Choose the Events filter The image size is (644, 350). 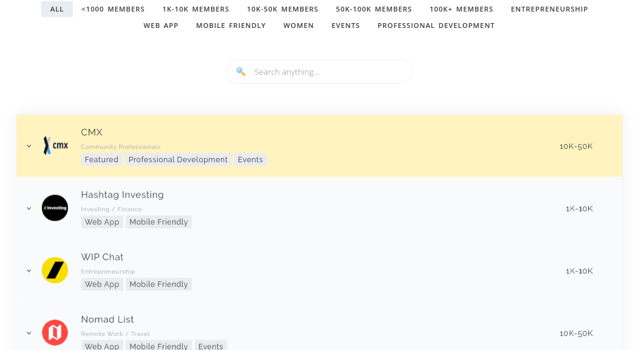[346, 26]
